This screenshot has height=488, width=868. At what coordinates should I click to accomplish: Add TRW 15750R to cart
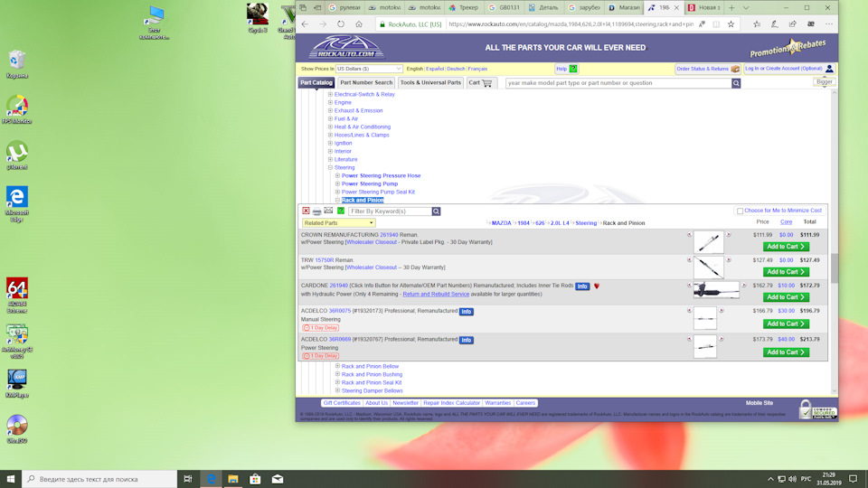pos(786,272)
